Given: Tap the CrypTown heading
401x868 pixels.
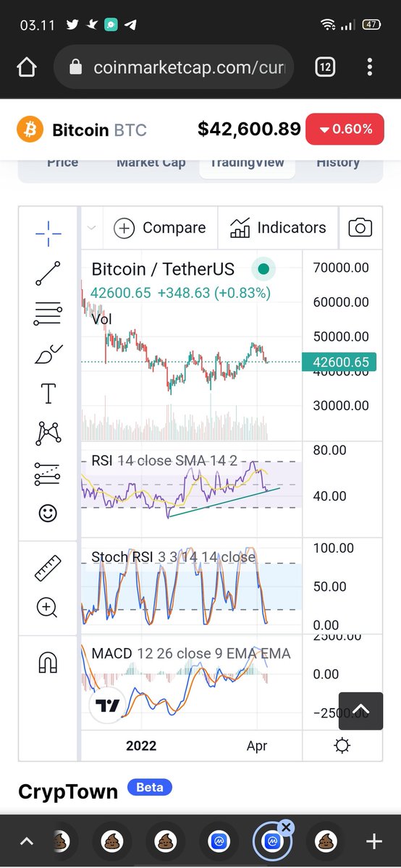Looking at the screenshot, I should pyautogui.click(x=68, y=791).
